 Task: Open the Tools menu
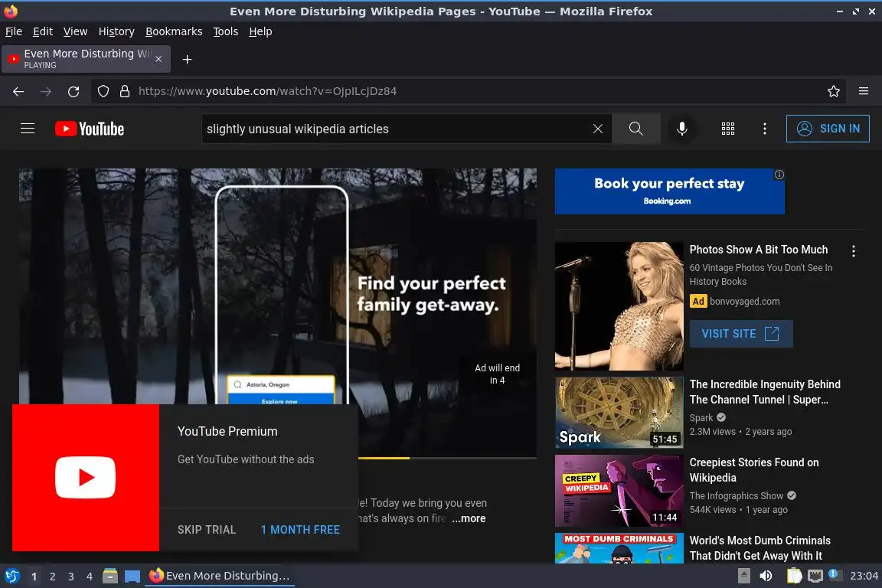226,31
